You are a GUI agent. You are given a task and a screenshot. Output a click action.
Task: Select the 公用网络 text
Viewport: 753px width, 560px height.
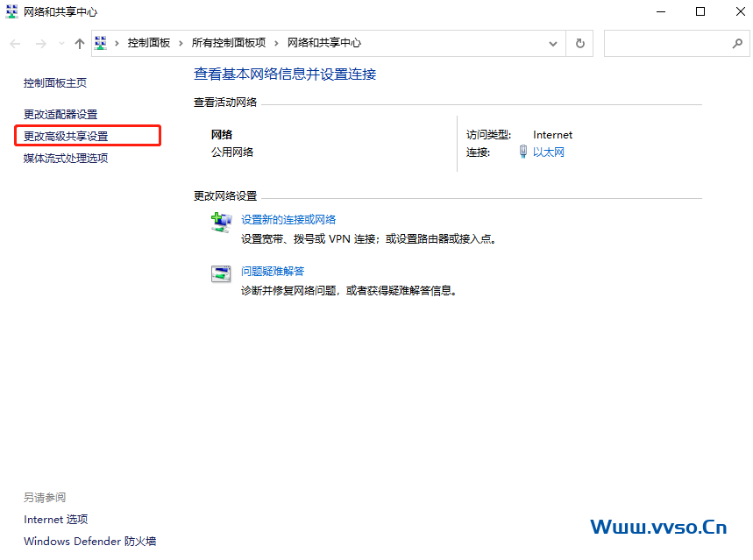[232, 152]
